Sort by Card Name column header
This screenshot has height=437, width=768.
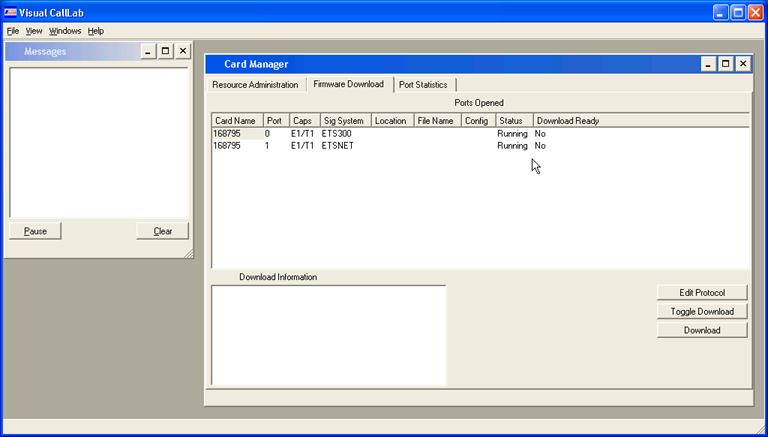click(238, 121)
